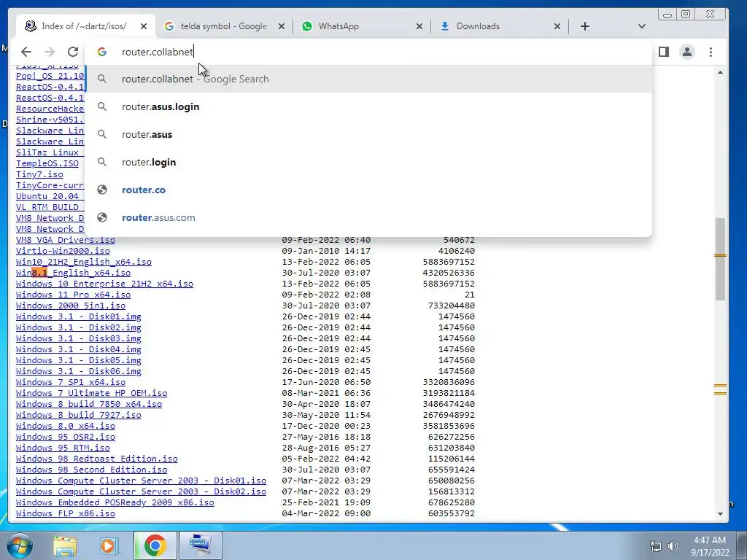The image size is (747, 560).
Task: Click the vertical scrollbar thumb
Action: [x=720, y=259]
